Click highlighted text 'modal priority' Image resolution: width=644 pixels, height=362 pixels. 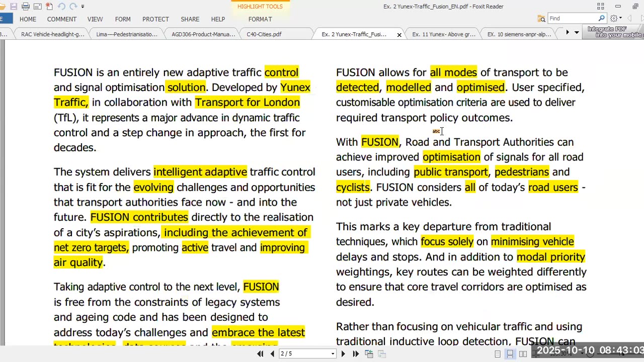[x=551, y=257]
